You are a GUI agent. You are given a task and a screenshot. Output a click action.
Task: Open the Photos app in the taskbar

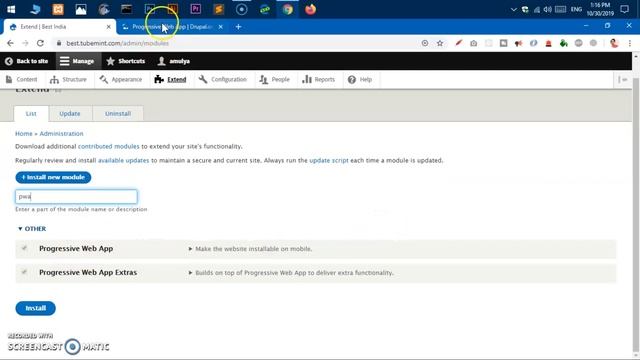[81, 9]
